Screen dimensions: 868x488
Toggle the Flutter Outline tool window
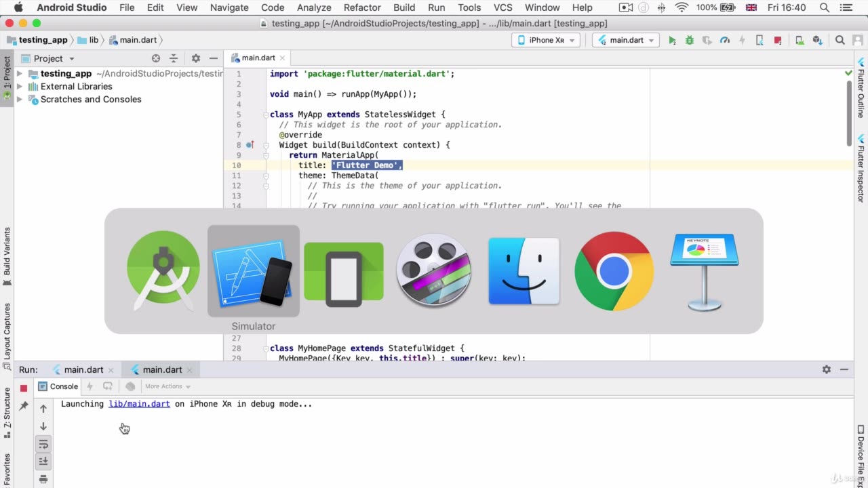point(861,87)
